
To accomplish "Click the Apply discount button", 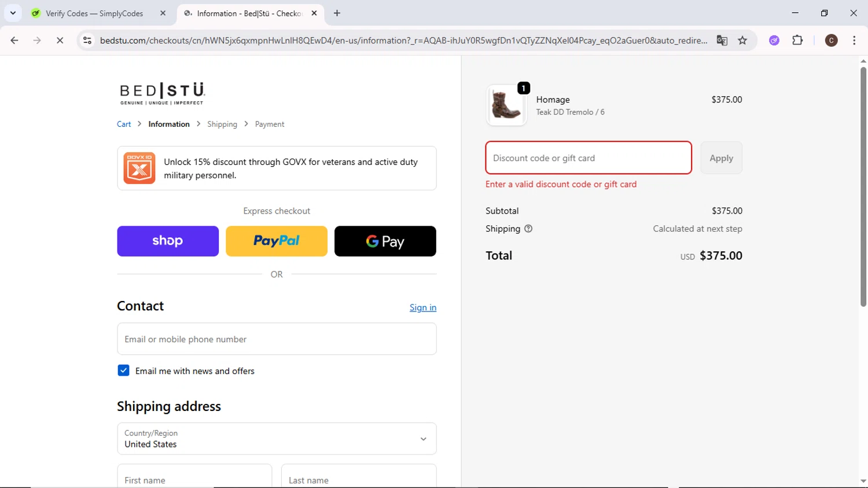I will pos(721,157).
